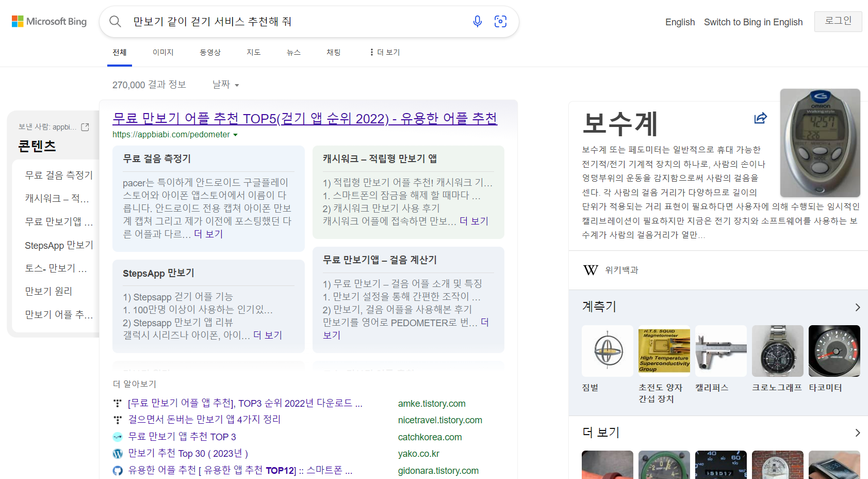Click favicon beside 무료 만보기 앱 추천 TOP 3
This screenshot has height=479, width=868.
(x=118, y=437)
